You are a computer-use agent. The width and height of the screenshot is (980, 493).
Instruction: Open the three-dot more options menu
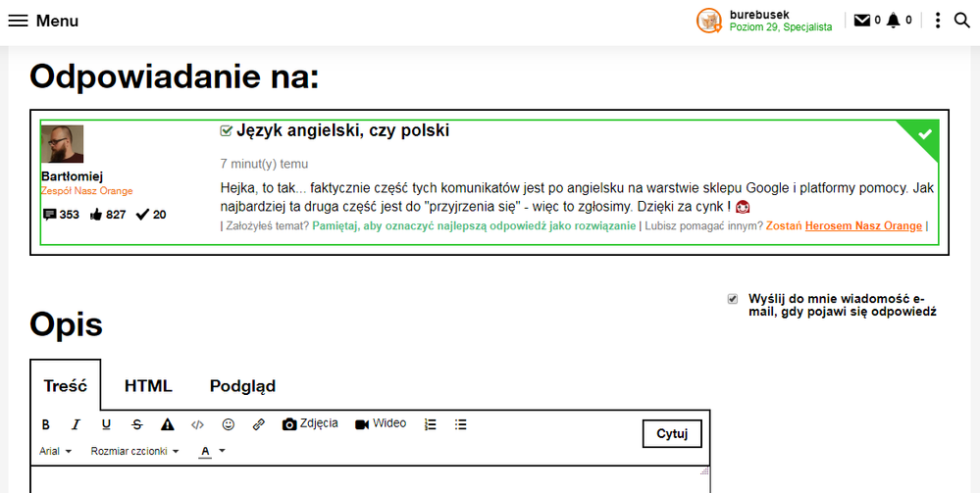pyautogui.click(x=938, y=21)
